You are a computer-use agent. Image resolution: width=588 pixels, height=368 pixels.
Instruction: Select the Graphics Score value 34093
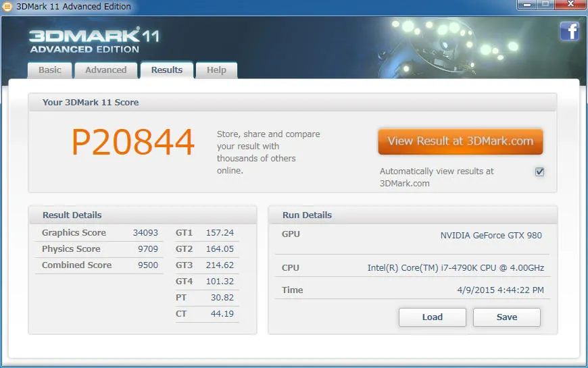[145, 233]
